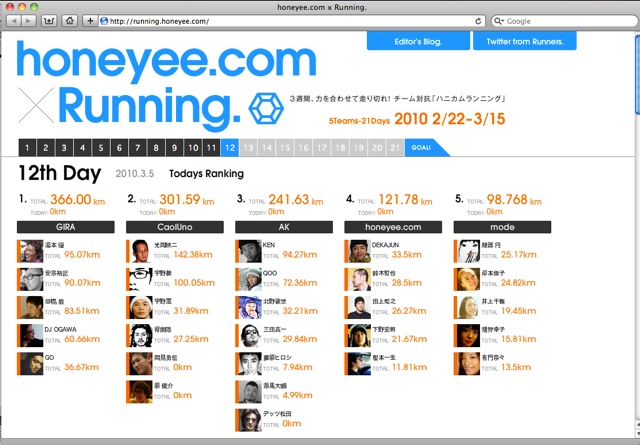Viewport: 640px width, 445px height.
Task: Click the green zoom window button
Action: click(x=34, y=7)
